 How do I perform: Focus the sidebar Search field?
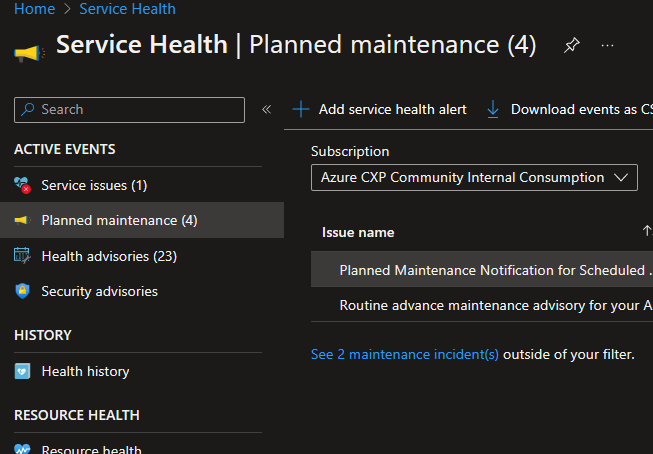129,110
